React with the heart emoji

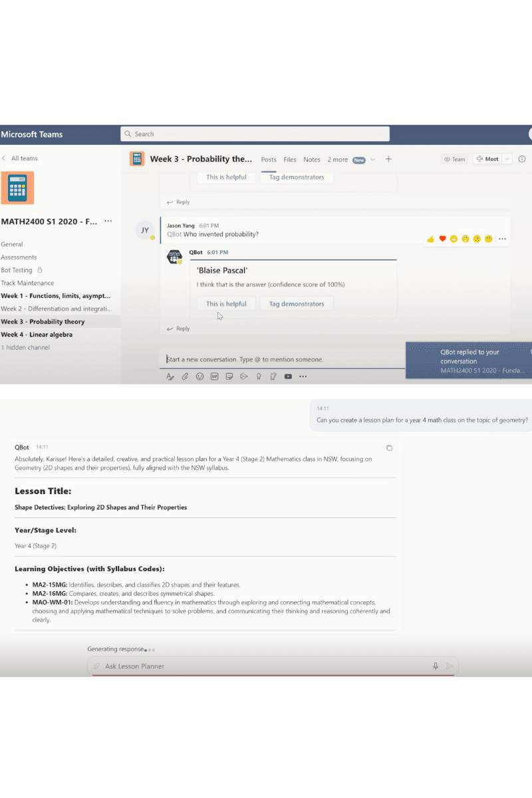point(442,239)
